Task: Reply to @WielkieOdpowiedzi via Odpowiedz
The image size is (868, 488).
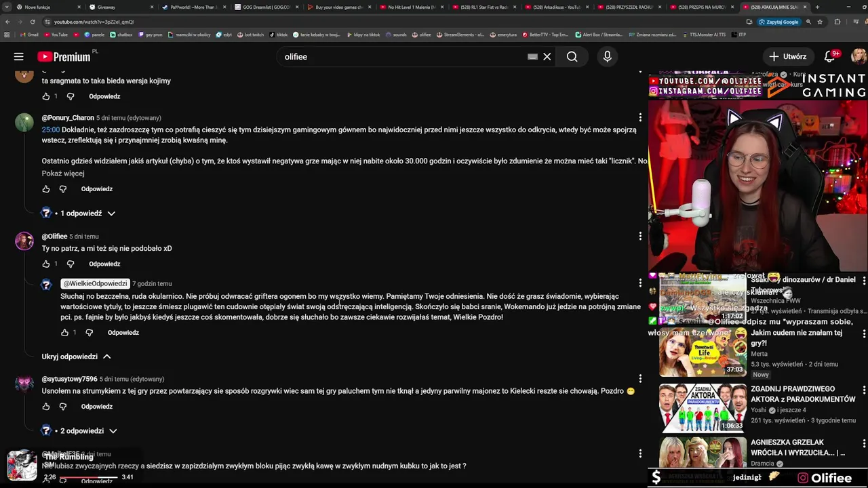Action: coord(123,333)
